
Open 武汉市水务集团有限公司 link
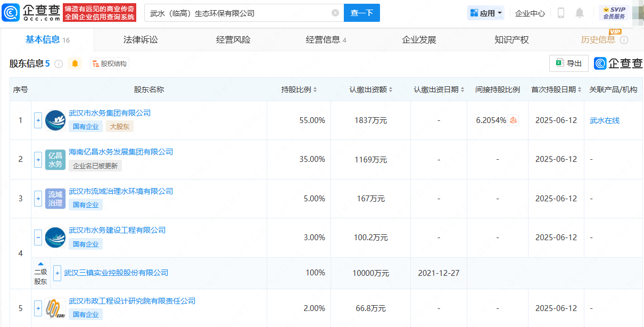110,113
